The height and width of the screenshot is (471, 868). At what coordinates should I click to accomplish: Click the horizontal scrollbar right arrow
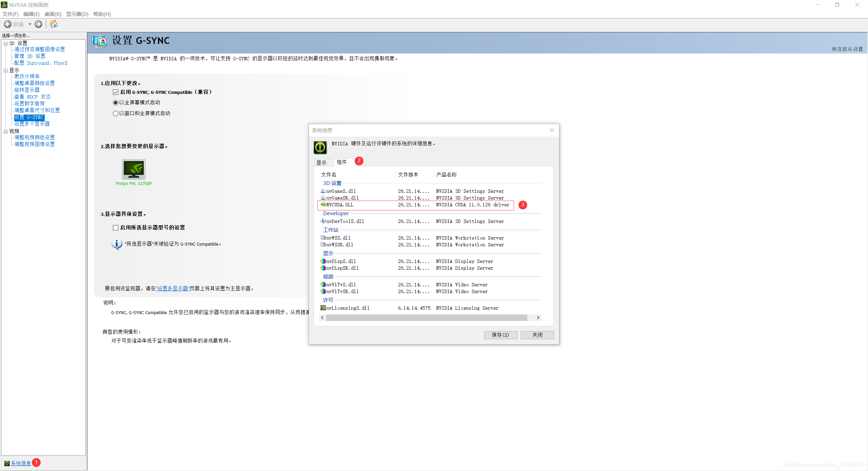click(538, 318)
